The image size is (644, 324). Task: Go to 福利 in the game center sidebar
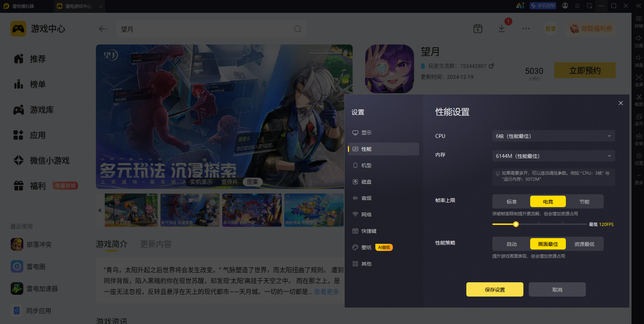[x=30, y=186]
